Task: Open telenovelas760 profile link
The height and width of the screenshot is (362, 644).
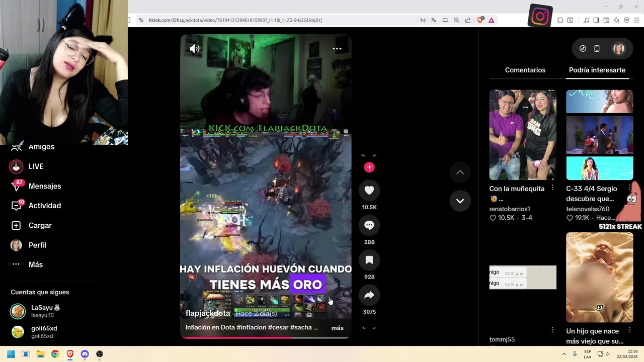Action: pyautogui.click(x=588, y=209)
